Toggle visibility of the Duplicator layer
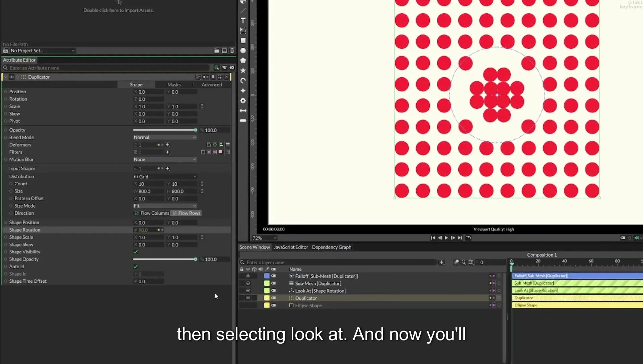 pyautogui.click(x=248, y=298)
